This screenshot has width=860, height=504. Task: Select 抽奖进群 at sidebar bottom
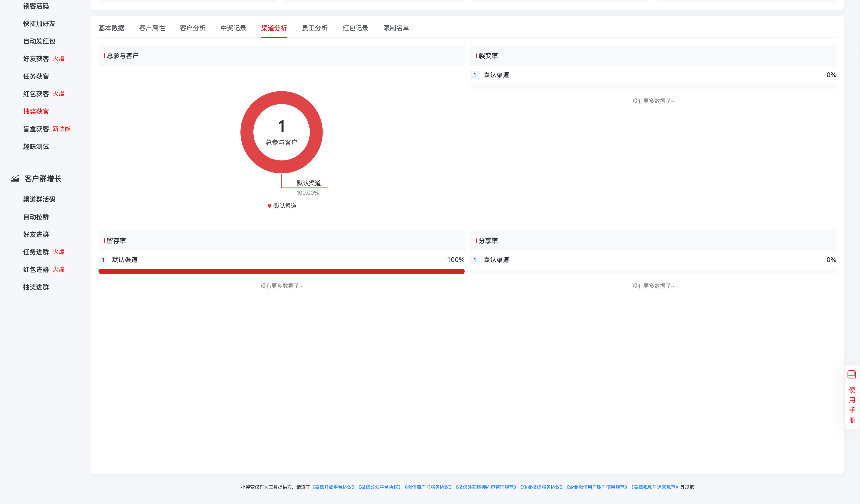[36, 287]
